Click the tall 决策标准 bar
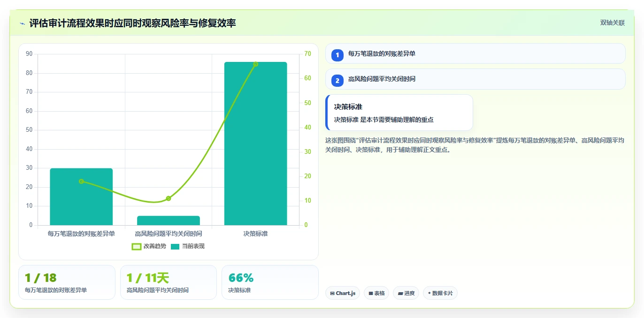Screen dimensions: 644x318 click(x=255, y=144)
